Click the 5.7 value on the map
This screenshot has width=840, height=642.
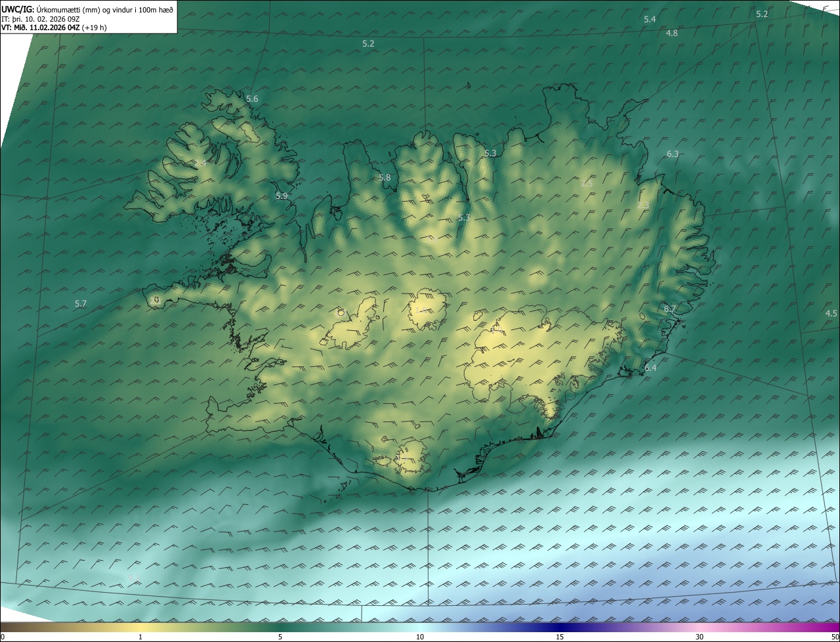tap(80, 303)
